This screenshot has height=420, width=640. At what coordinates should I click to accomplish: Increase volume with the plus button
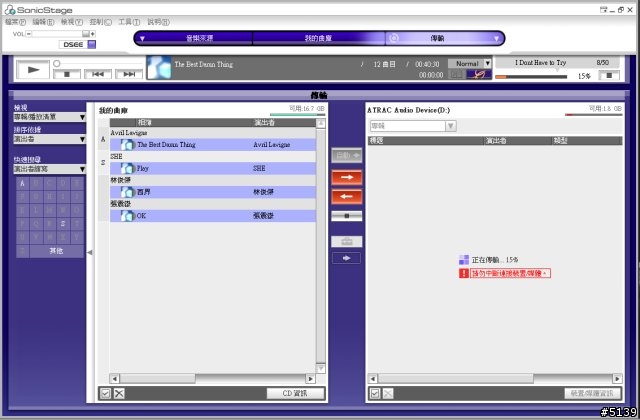pos(93,34)
